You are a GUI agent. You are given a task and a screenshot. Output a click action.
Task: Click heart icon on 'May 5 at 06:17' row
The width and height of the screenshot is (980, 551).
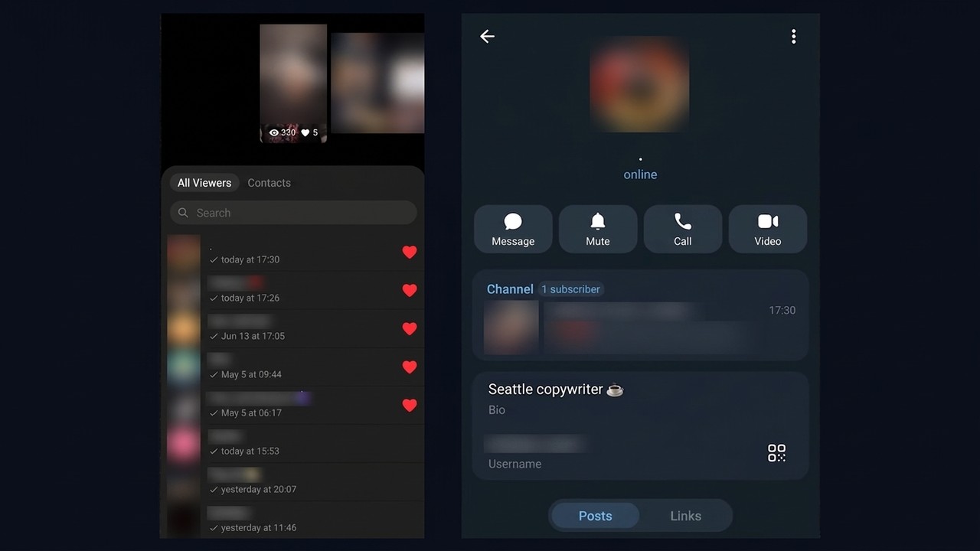(x=410, y=405)
